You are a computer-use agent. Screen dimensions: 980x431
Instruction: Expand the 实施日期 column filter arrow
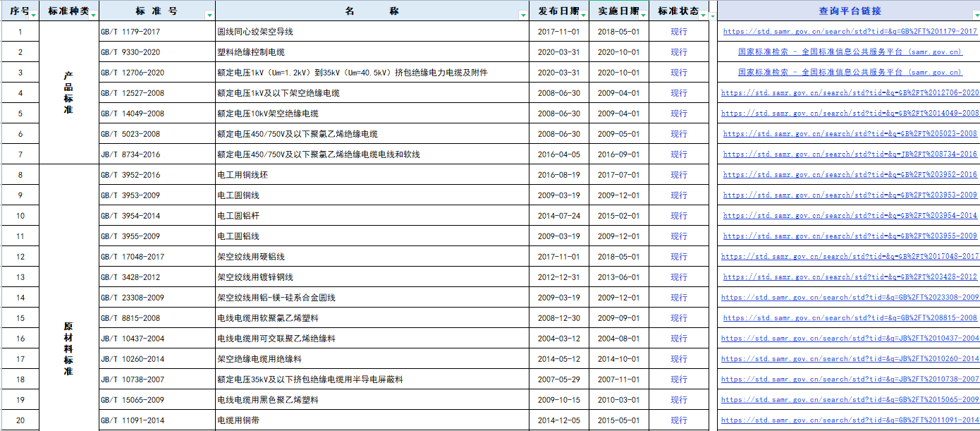(x=643, y=15)
